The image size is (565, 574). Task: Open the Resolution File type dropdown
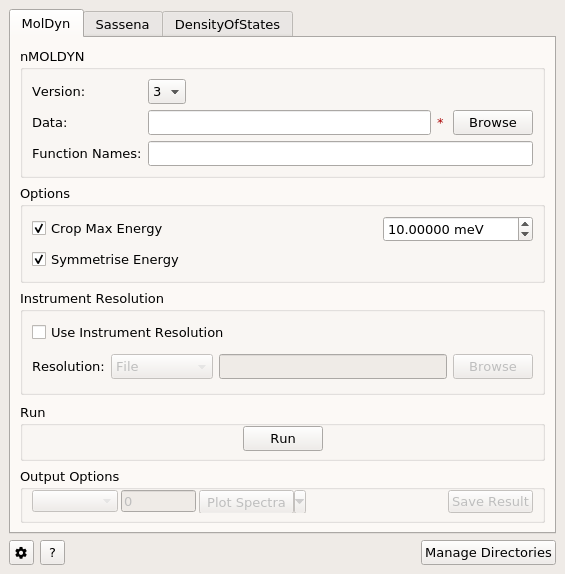(162, 366)
